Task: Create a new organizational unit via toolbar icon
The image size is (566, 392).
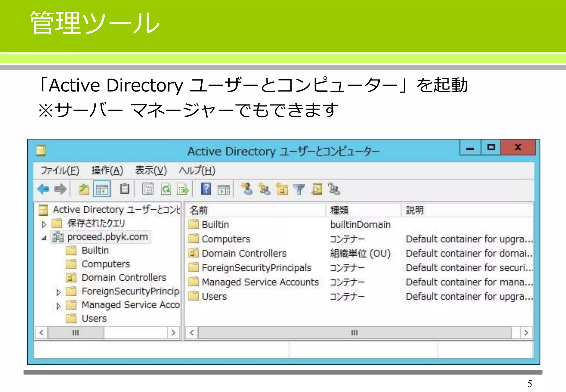Action: (x=282, y=189)
